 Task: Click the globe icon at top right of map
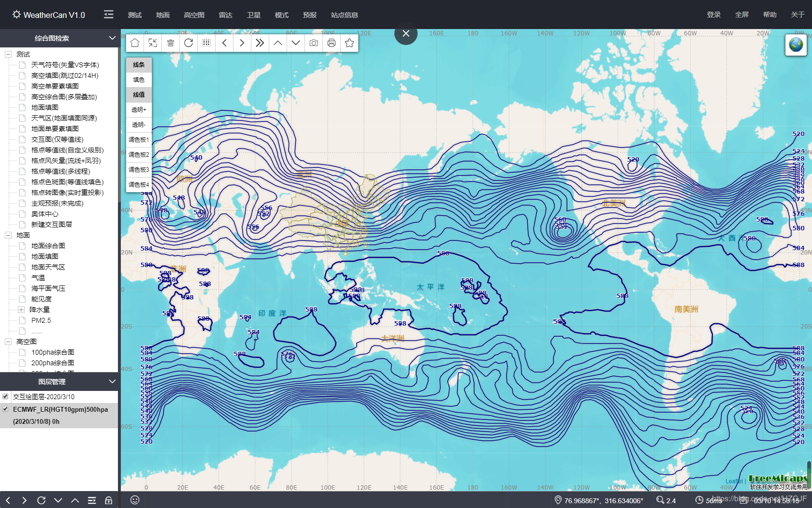(x=796, y=45)
